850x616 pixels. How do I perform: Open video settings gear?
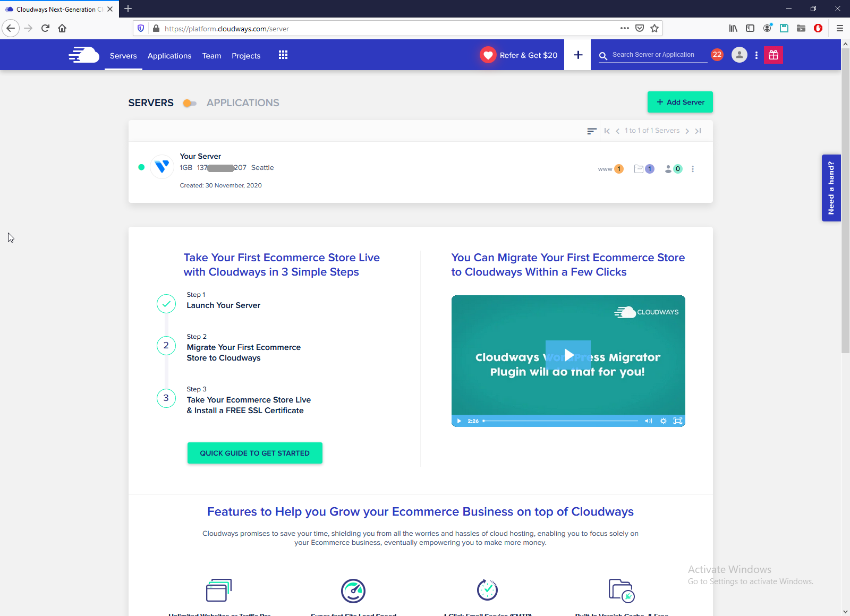coord(663,421)
